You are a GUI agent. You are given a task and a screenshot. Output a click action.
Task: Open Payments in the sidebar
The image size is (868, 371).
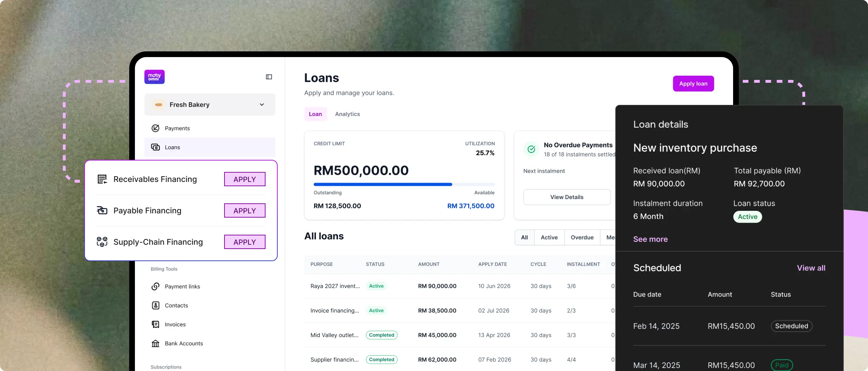click(210, 128)
